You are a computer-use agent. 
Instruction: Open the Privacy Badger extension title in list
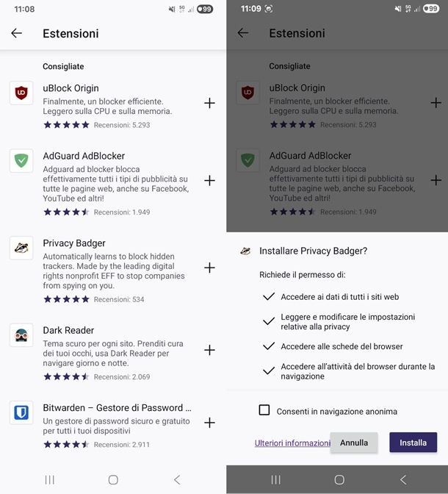[74, 243]
